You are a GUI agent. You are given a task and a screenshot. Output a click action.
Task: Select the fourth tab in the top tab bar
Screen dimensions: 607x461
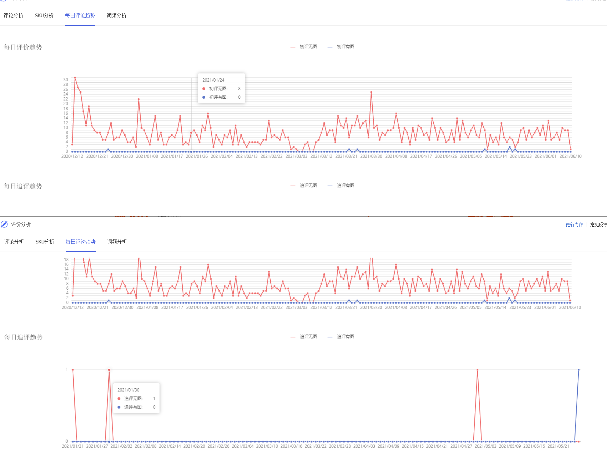tap(116, 17)
